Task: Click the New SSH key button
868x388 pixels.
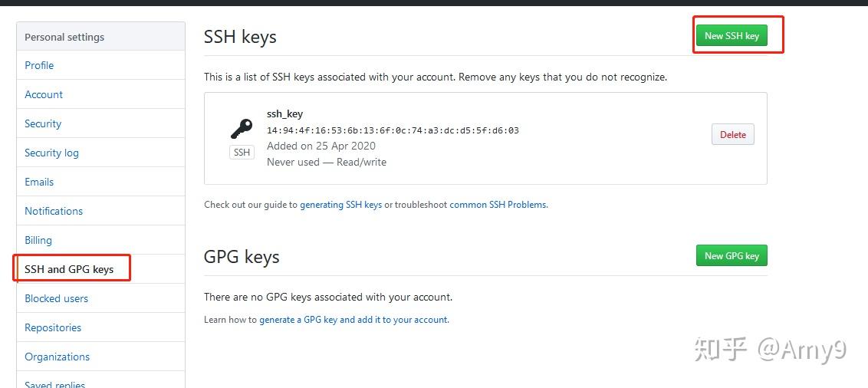Action: click(732, 35)
